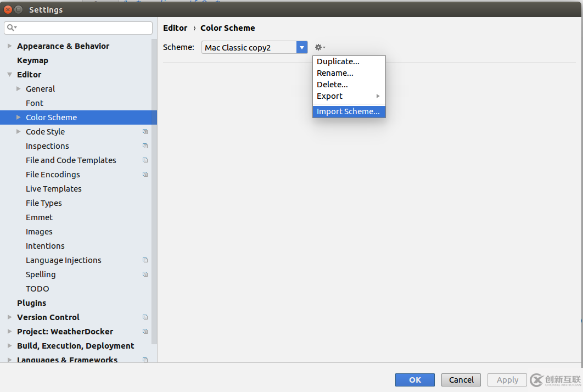This screenshot has height=392, width=583.
Task: Expand Languages & Frameworks section
Action: pyautogui.click(x=9, y=360)
